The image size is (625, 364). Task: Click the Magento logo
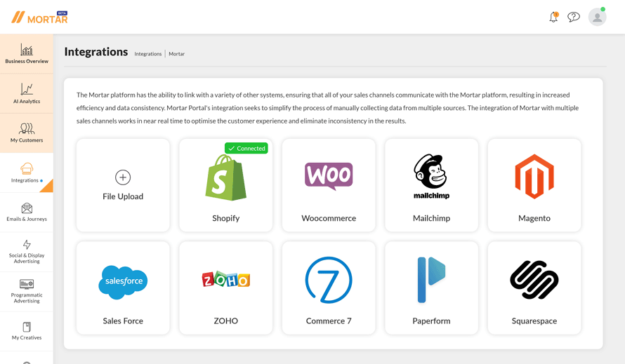point(534,177)
